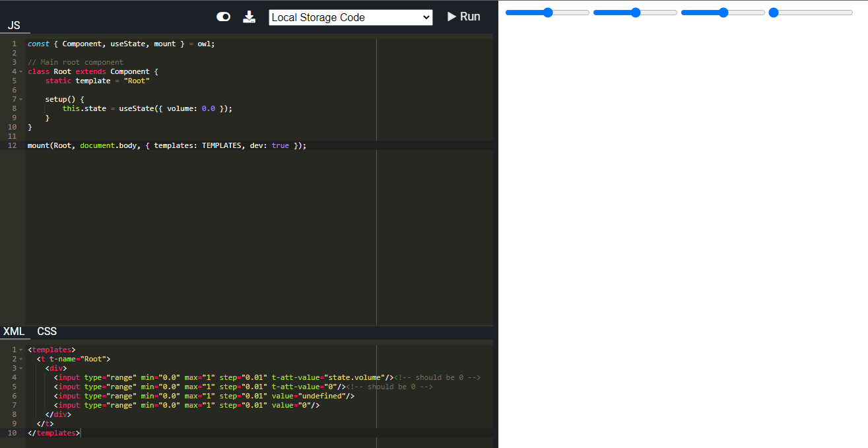Click line number 8 in the JS gutter
The width and height of the screenshot is (868, 448).
(x=14, y=108)
